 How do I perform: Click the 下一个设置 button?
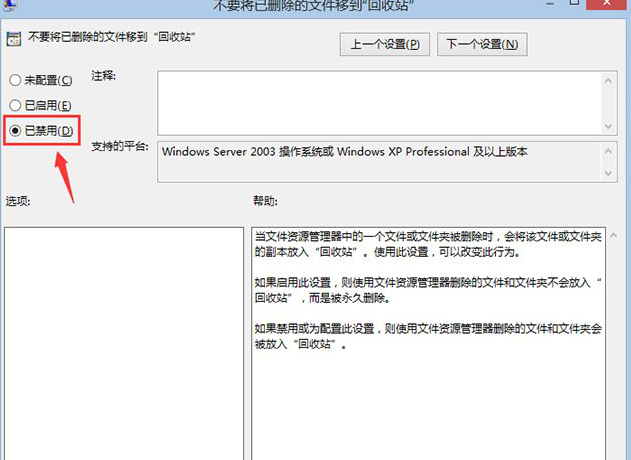(482, 45)
